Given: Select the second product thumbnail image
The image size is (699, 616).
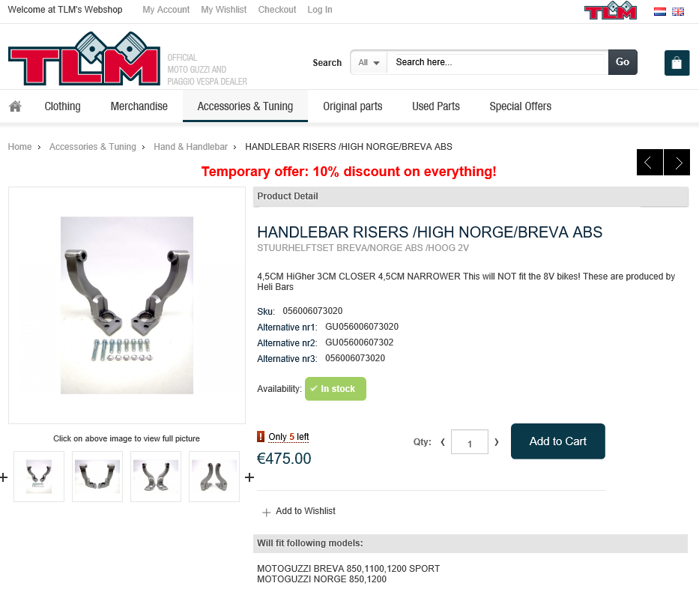Looking at the screenshot, I should (x=97, y=477).
